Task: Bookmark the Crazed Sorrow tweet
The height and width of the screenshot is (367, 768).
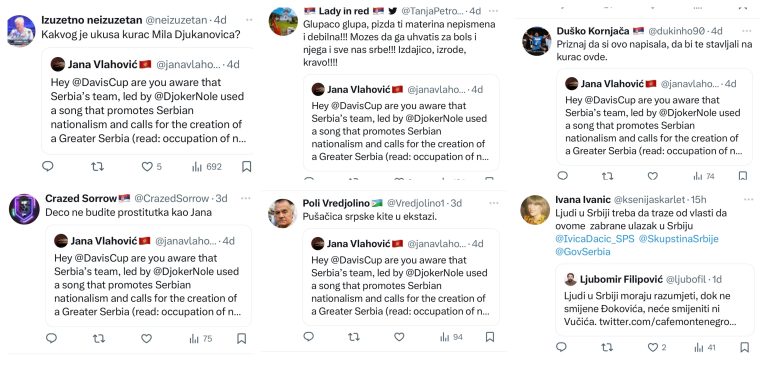Action: click(x=241, y=338)
